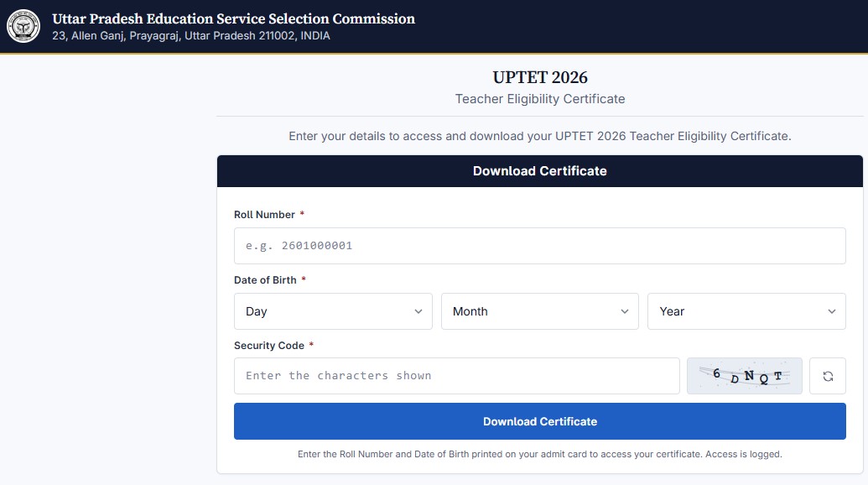The width and height of the screenshot is (868, 485).
Task: Click the blue Download Certificate button
Action: tap(540, 421)
